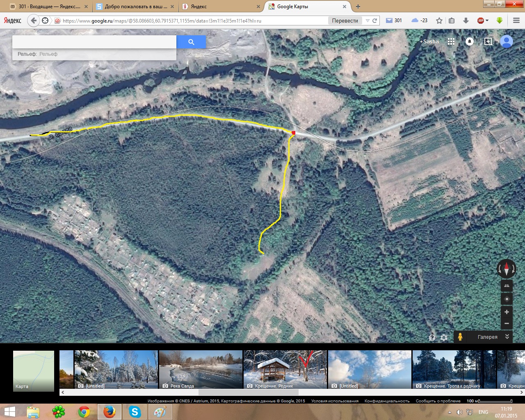Click the Перевести translate button
The image size is (525, 420).
coord(345,21)
